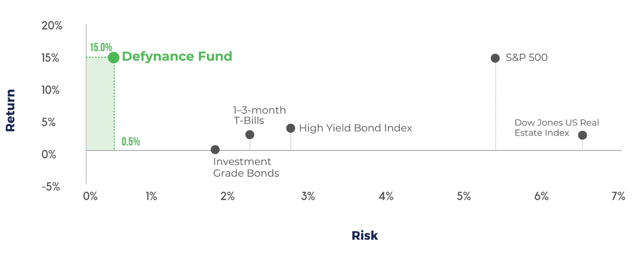This screenshot has width=644, height=254.
Task: Click the Return axis title
Action: pos(10,110)
